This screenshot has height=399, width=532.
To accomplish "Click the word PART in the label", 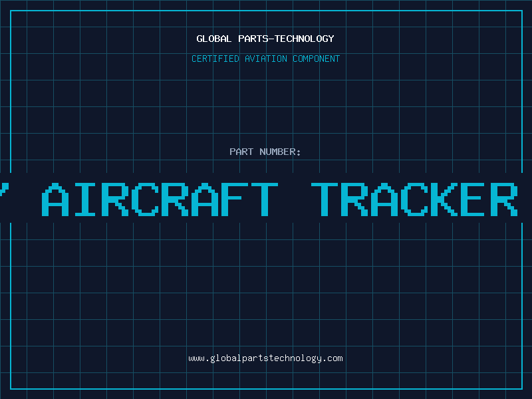I will click(x=241, y=152).
